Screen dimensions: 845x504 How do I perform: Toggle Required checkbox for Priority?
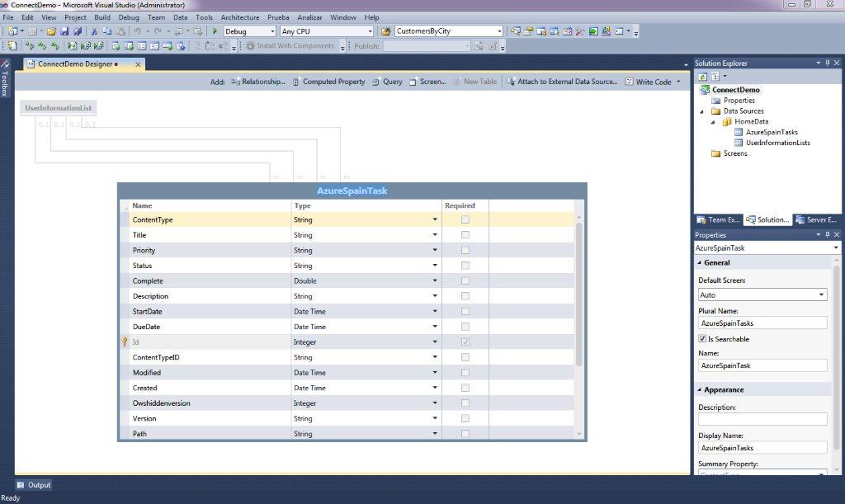click(465, 251)
